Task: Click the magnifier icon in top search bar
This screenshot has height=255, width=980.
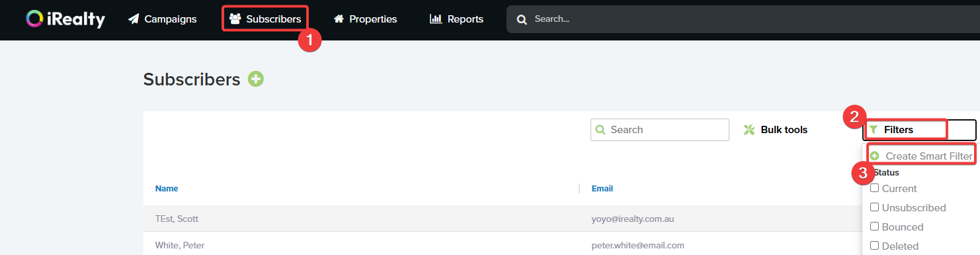Action: (522, 20)
